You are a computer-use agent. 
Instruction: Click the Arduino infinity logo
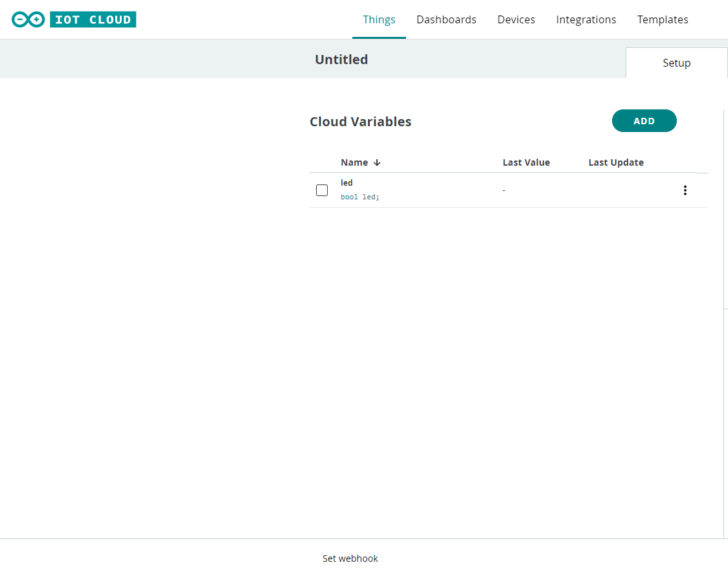[28, 19]
